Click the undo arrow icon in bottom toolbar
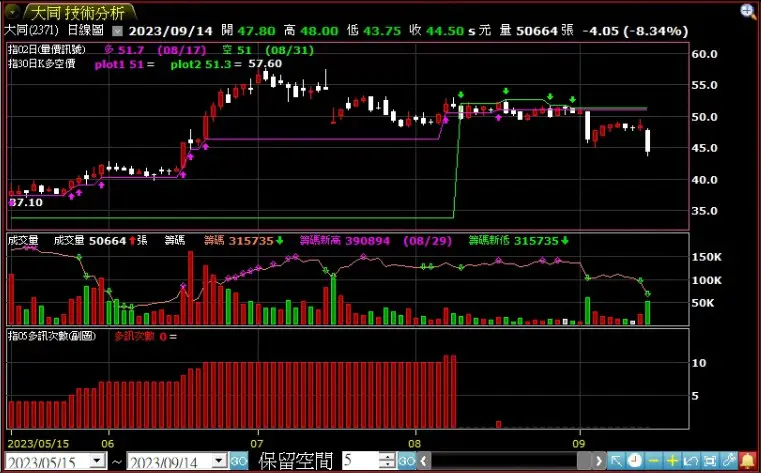761x473 pixels. point(691,461)
